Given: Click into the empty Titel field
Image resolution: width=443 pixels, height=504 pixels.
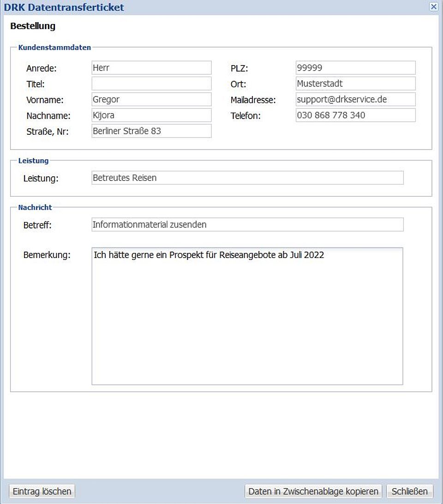Looking at the screenshot, I should [x=151, y=84].
